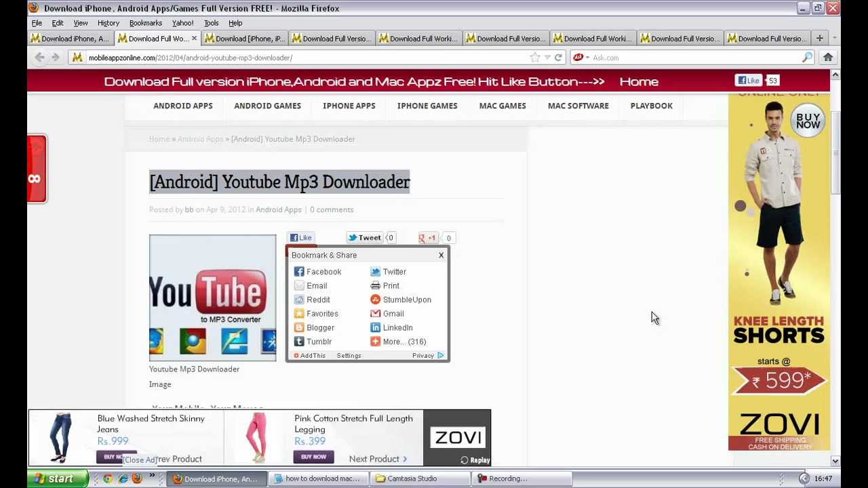Share to Reddit in the popup
The width and height of the screenshot is (868, 488).
click(312, 300)
